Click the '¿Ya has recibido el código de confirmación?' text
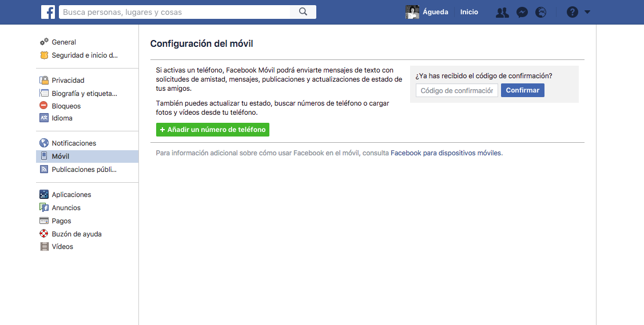644x325 pixels. [x=484, y=76]
